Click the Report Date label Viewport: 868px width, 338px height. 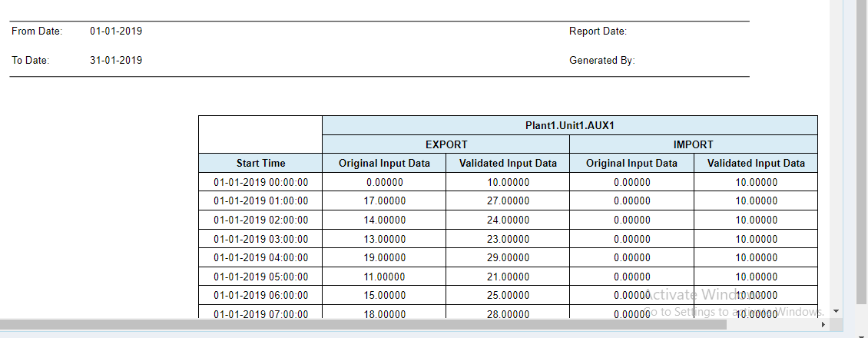point(598,31)
